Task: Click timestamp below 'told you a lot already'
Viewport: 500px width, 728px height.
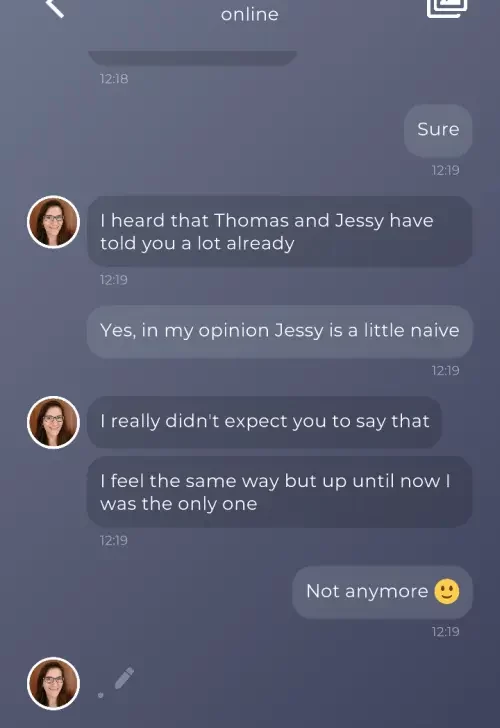Action: (x=114, y=280)
